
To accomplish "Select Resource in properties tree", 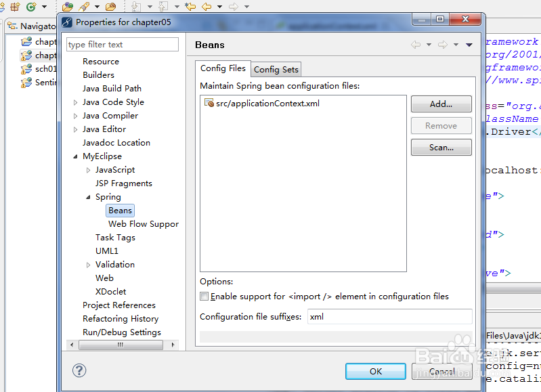I will point(101,62).
